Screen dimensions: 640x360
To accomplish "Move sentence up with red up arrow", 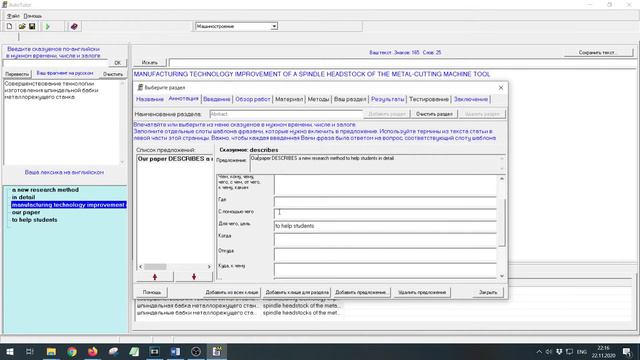I will 155,277.
